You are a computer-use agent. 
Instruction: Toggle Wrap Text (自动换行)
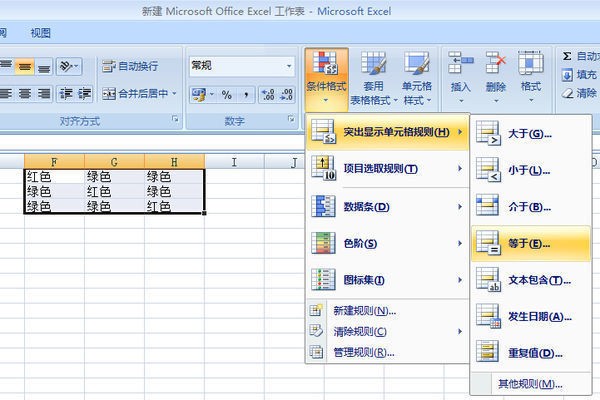tap(130, 66)
